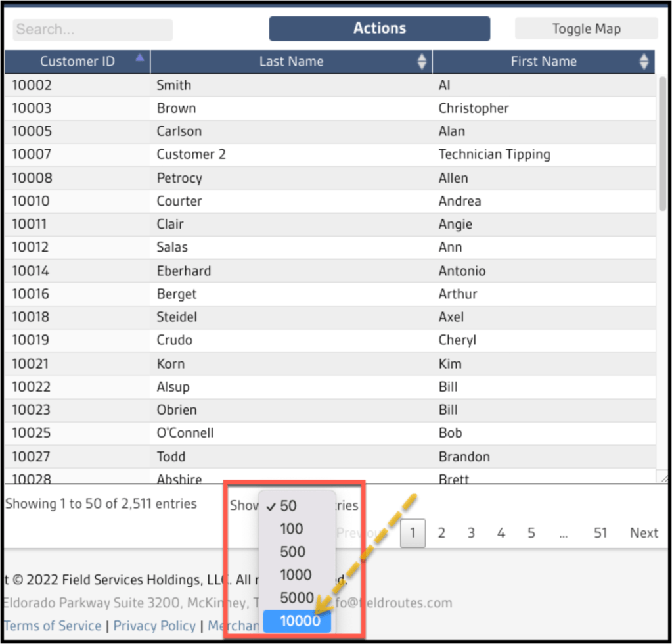Screen dimensions: 672x644
Task: Select 10000 entries from the dropdown
Action: tap(300, 621)
